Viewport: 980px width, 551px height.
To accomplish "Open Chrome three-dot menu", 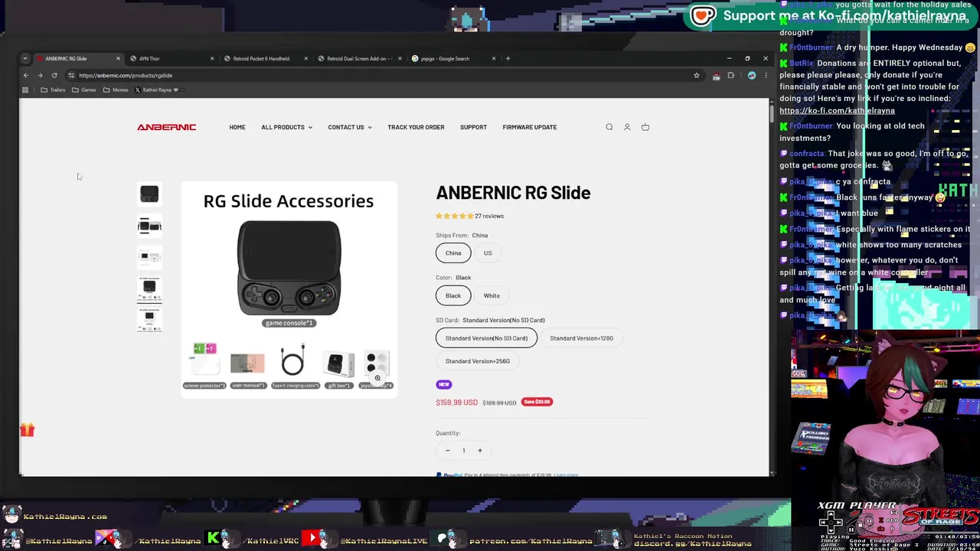I will [766, 75].
